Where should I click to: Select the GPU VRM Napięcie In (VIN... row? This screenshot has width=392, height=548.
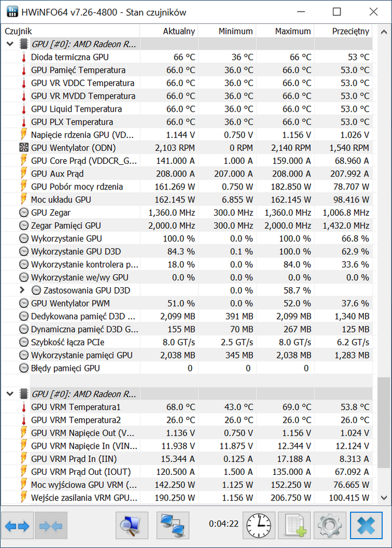(x=187, y=446)
